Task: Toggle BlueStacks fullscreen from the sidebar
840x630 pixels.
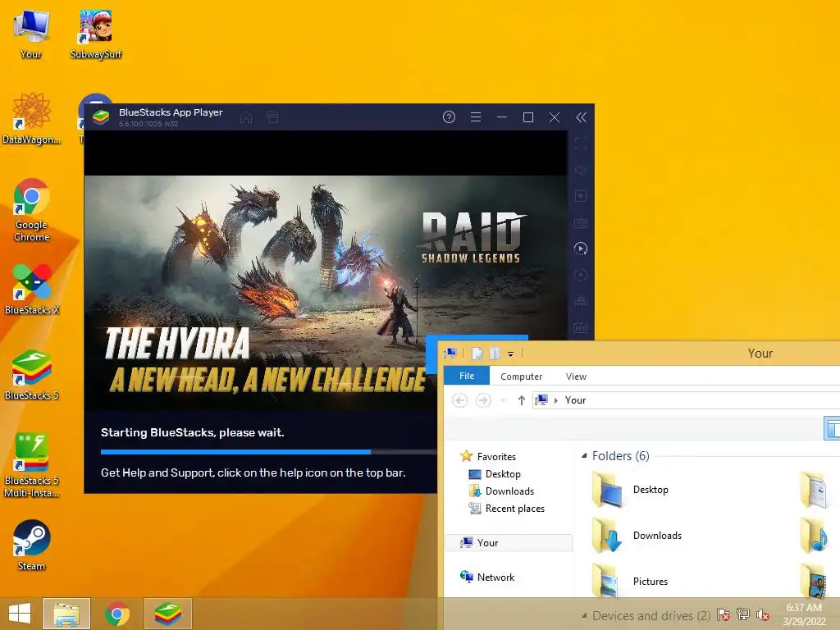Action: 581,144
